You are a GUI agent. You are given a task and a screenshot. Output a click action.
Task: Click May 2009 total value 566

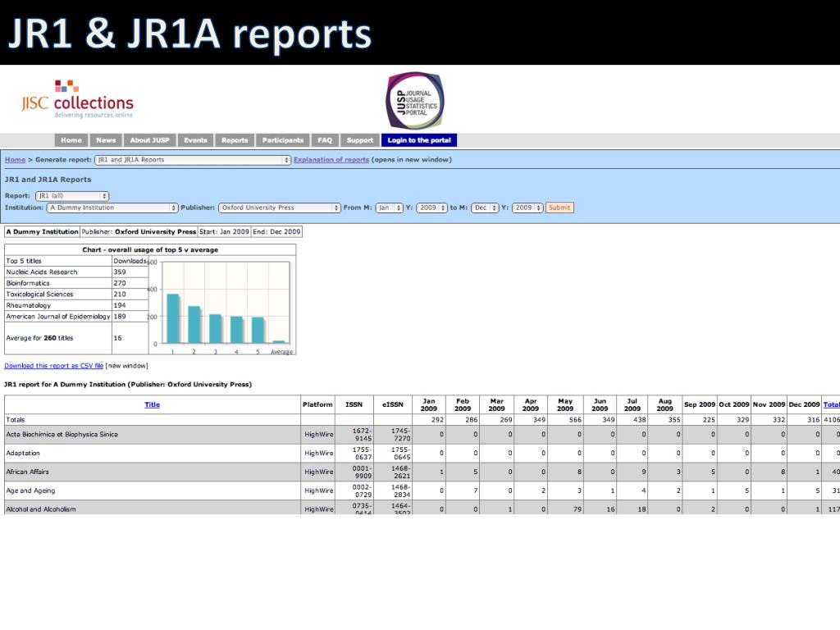click(575, 420)
